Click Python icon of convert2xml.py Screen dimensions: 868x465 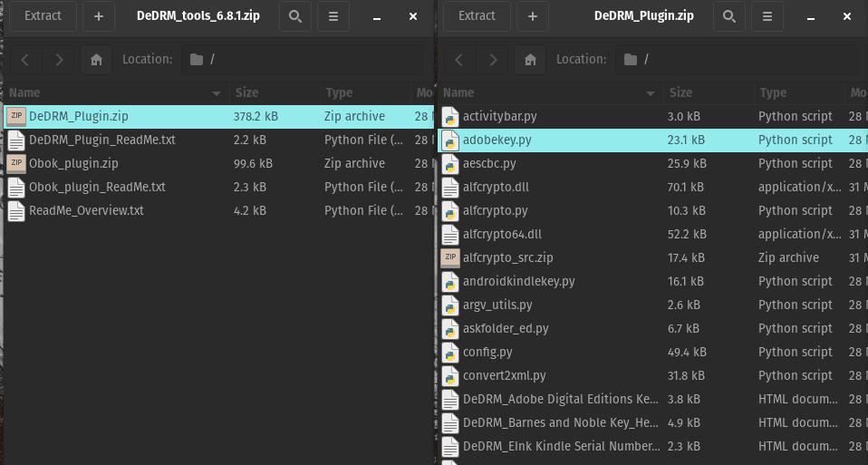click(x=450, y=376)
